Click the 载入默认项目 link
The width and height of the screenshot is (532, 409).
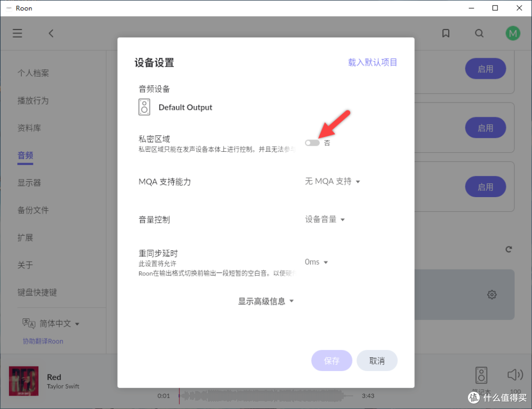(x=373, y=62)
